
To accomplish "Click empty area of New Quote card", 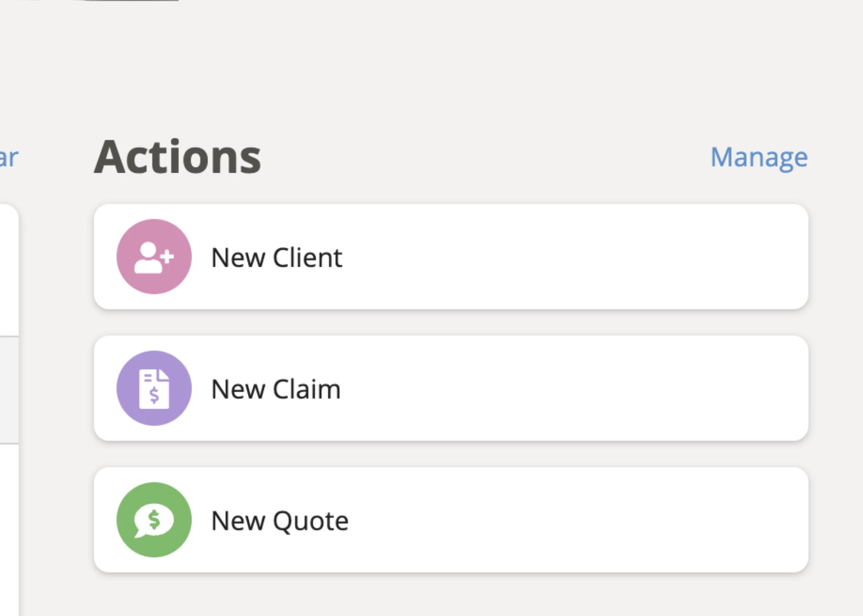I will (574, 520).
